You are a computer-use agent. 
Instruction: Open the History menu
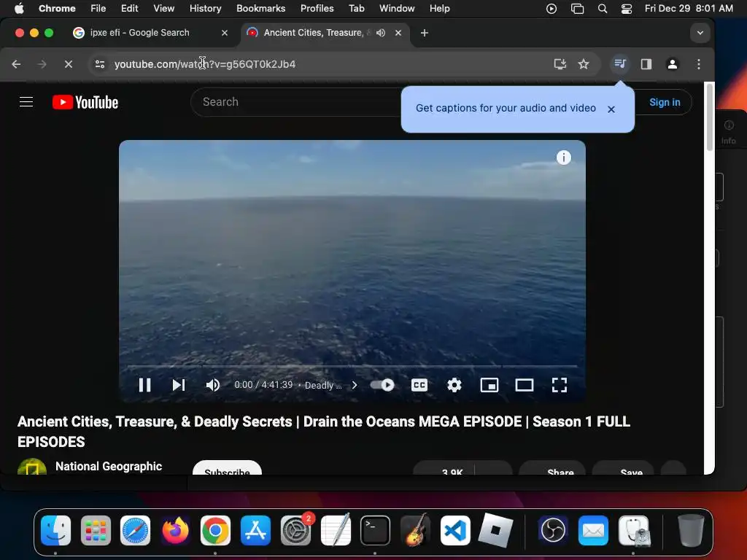[205, 9]
